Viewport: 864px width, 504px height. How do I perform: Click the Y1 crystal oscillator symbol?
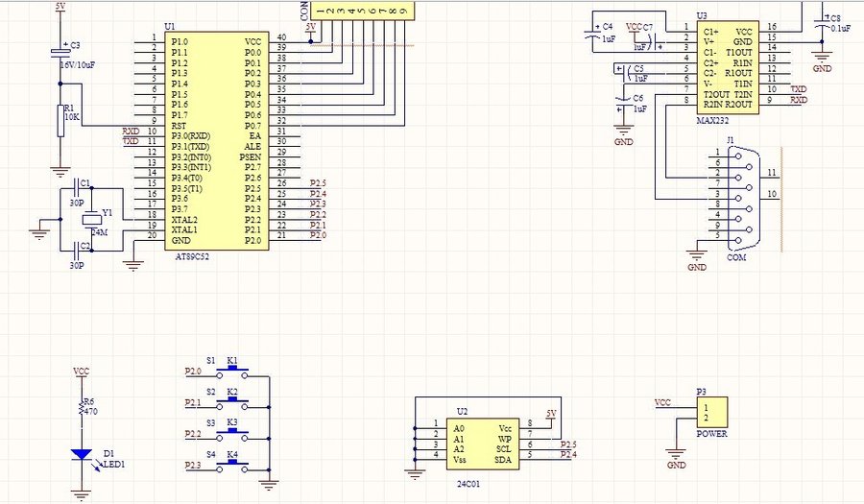pyautogui.click(x=93, y=217)
